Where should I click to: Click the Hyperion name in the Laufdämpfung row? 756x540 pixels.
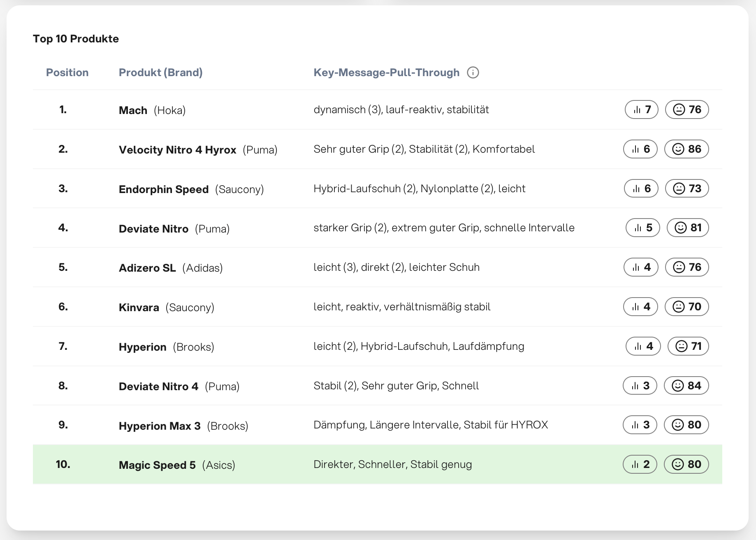(143, 347)
